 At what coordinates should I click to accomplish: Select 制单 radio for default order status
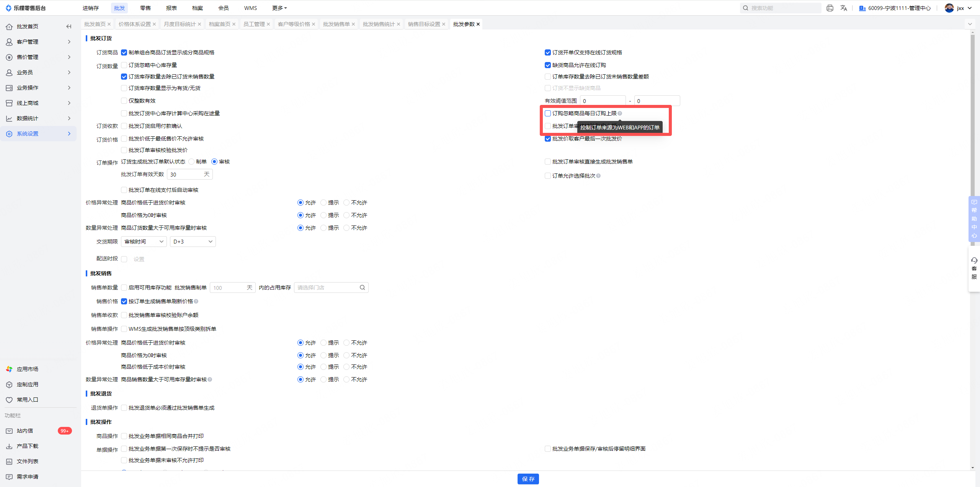tap(191, 162)
